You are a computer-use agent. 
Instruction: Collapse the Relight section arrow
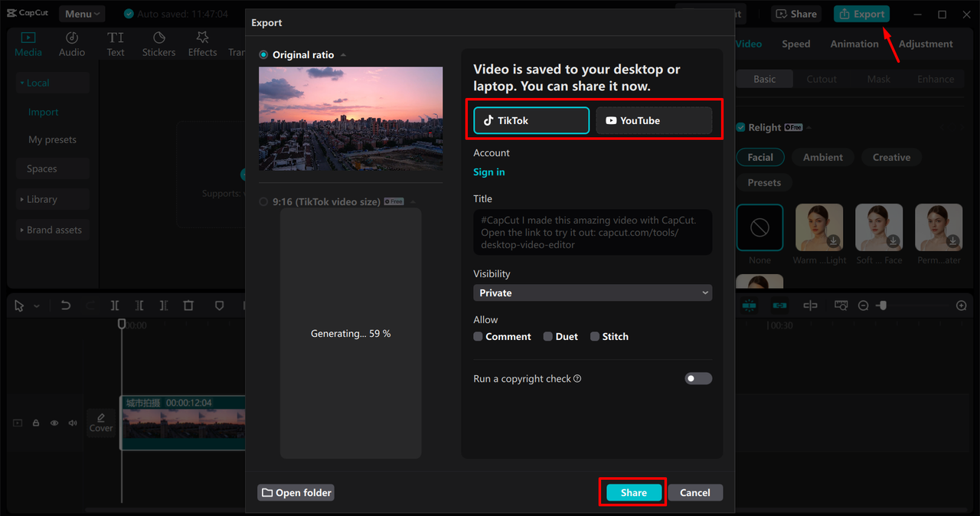809,128
